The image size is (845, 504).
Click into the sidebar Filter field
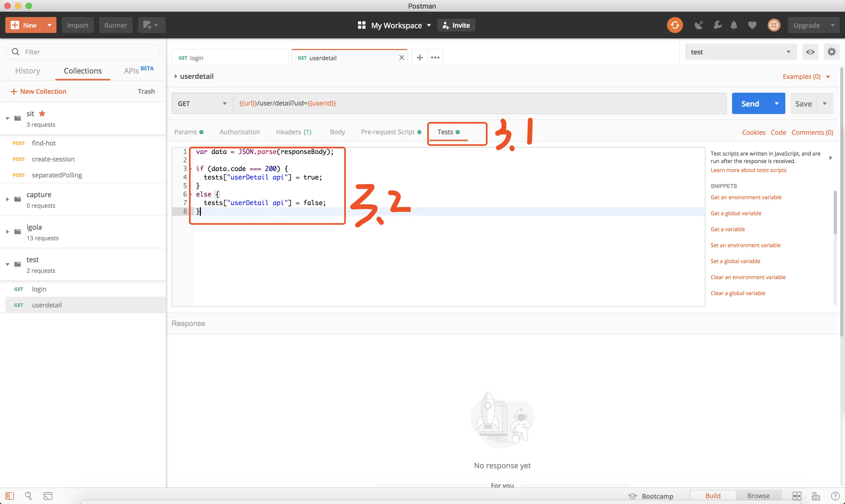88,52
